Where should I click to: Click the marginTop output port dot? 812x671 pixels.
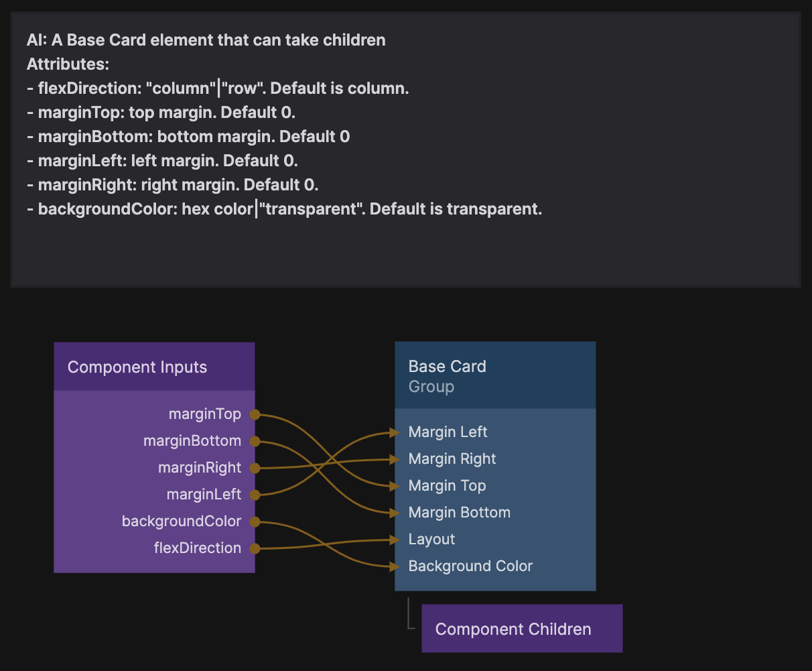[x=255, y=414]
